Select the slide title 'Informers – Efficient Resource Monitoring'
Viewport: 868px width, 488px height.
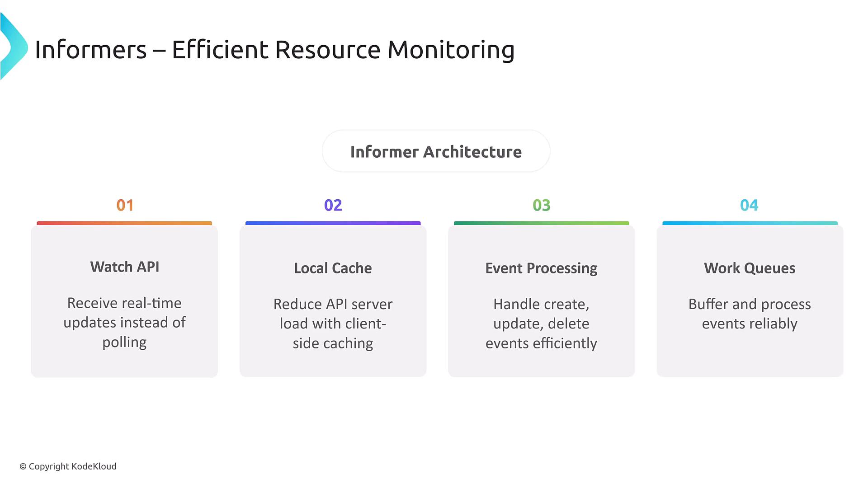click(x=274, y=50)
